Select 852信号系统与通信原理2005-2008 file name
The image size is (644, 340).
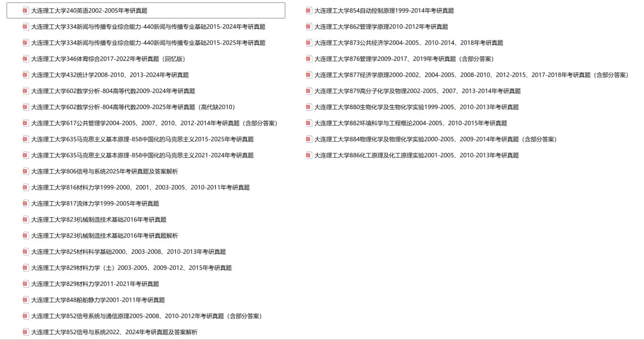147,316
